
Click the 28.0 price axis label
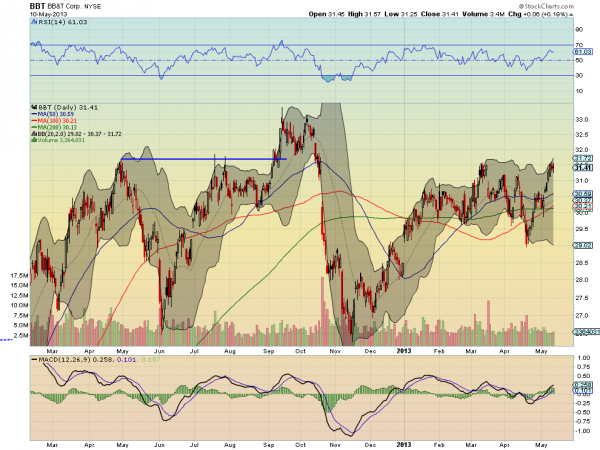(x=582, y=280)
